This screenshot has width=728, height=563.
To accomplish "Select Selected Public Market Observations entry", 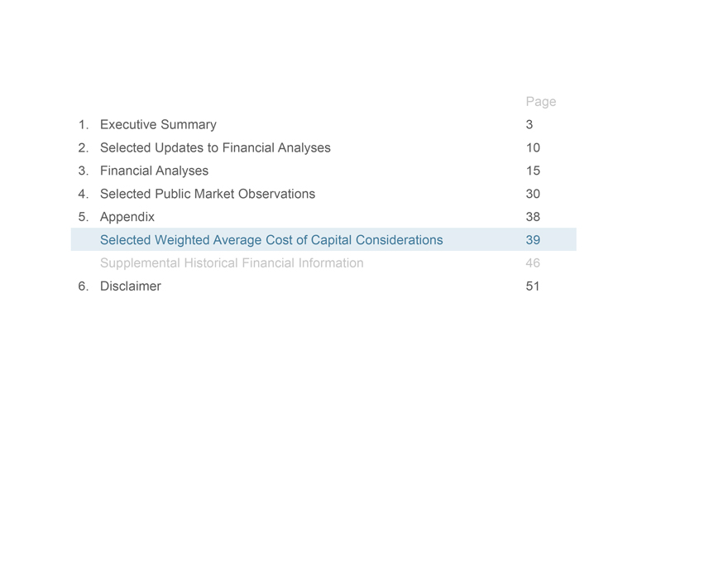I will (207, 195).
